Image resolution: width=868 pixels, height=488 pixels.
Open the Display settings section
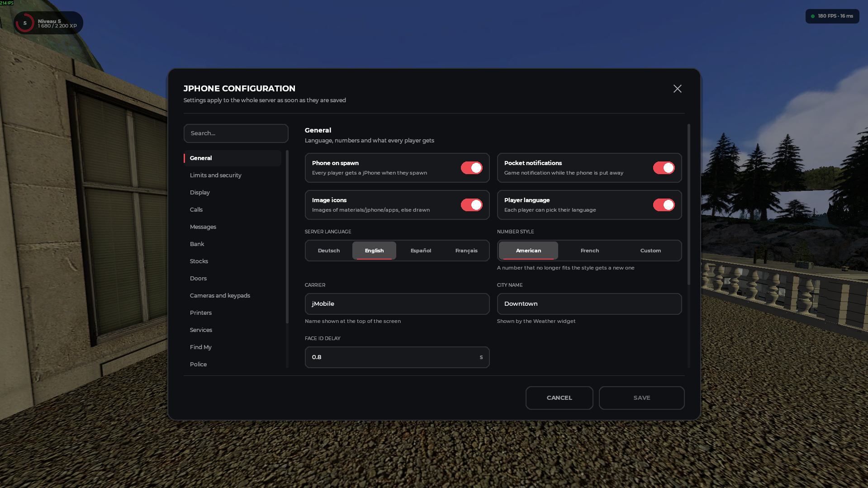pos(232,193)
